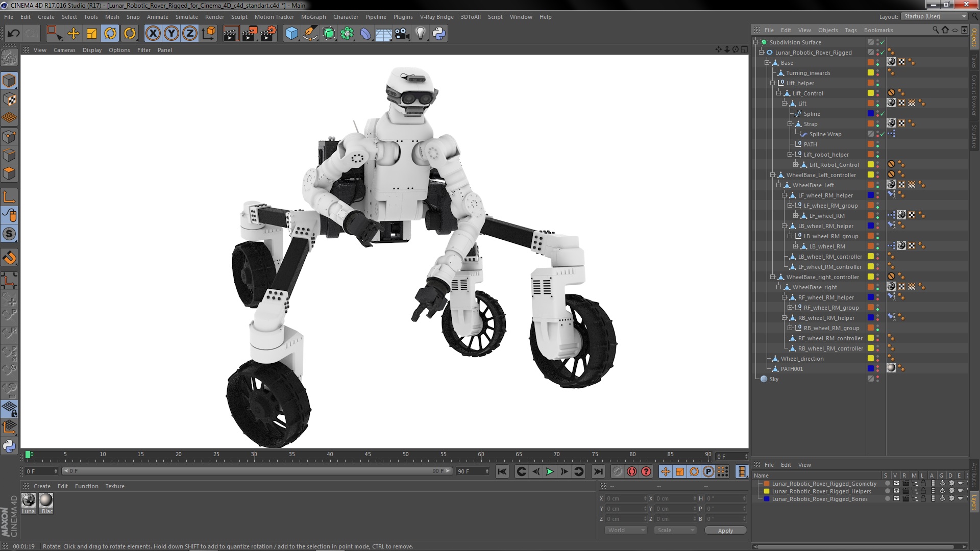The height and width of the screenshot is (551, 980).
Task: Open the Deformer bend icon
Action: coord(365,34)
